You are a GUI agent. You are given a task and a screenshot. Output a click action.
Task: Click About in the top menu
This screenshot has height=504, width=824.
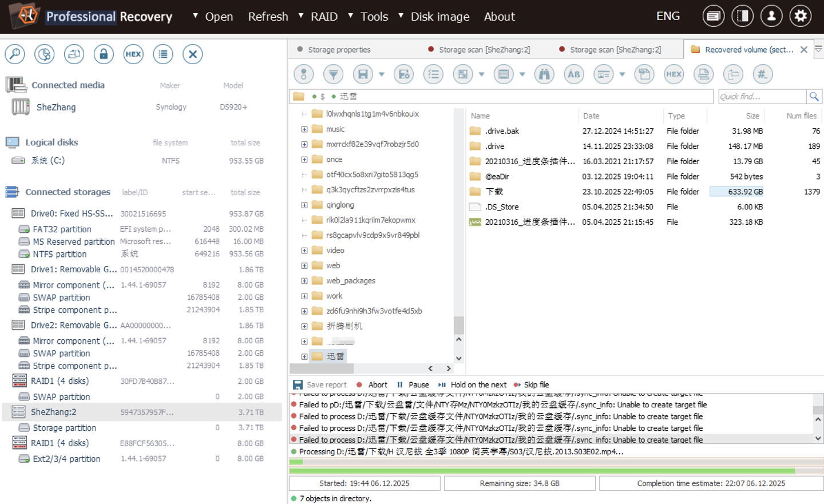coord(500,17)
